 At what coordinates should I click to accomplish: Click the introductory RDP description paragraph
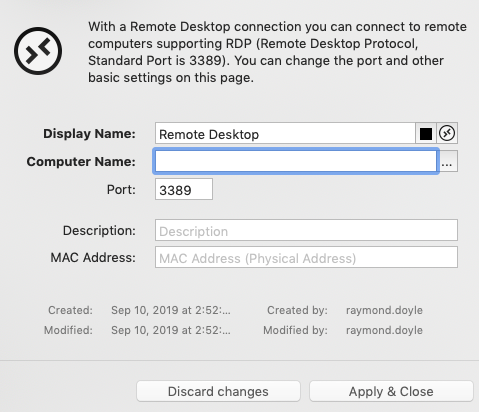[x=277, y=52]
